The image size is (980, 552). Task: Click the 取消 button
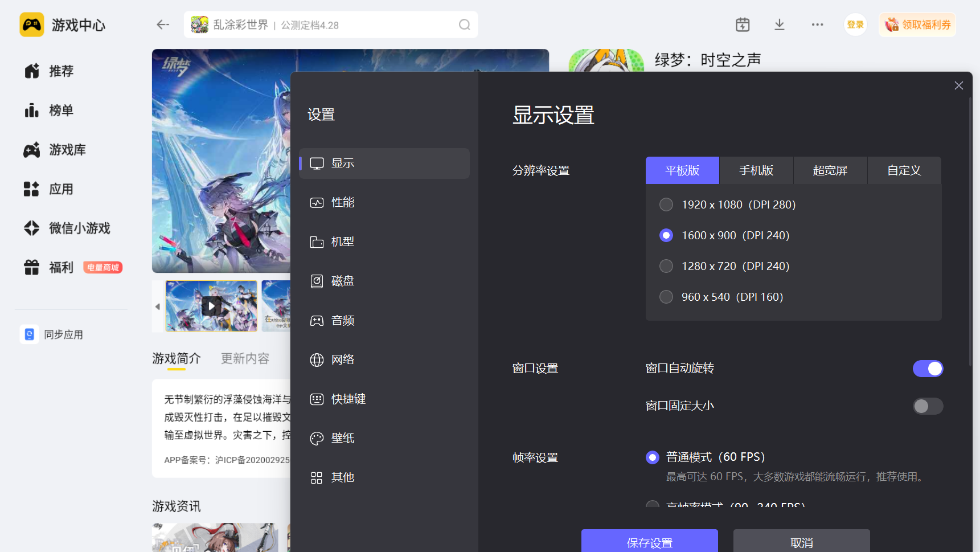click(x=801, y=542)
